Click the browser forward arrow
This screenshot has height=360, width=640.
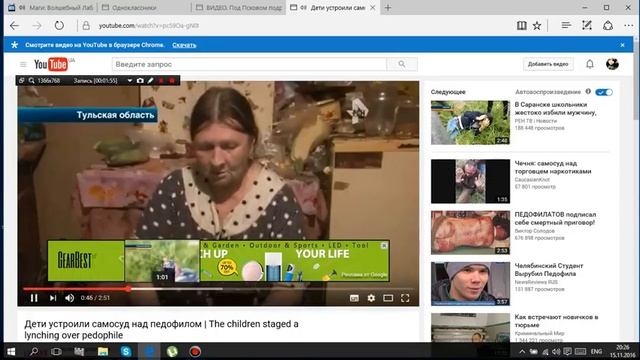point(37,26)
